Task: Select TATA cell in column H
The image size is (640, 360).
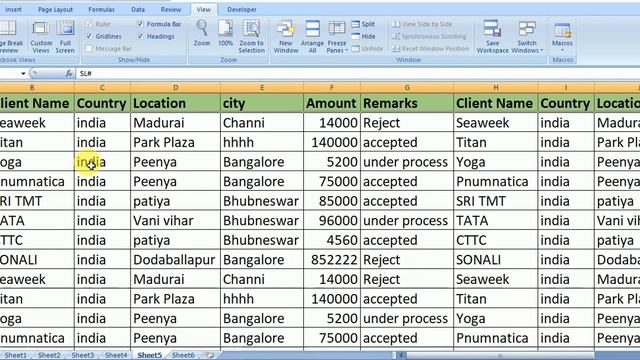Action: click(496, 221)
